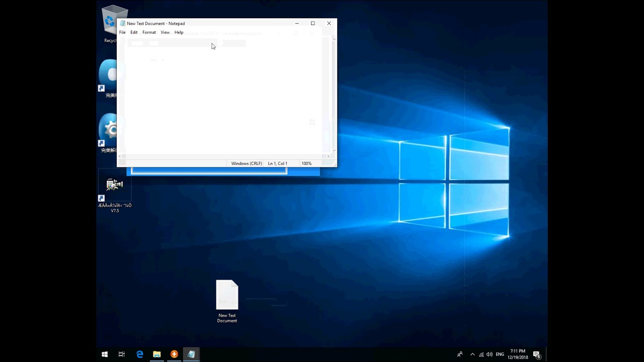Click inside the Notepad text area
644x362 pixels.
pyautogui.click(x=224, y=96)
